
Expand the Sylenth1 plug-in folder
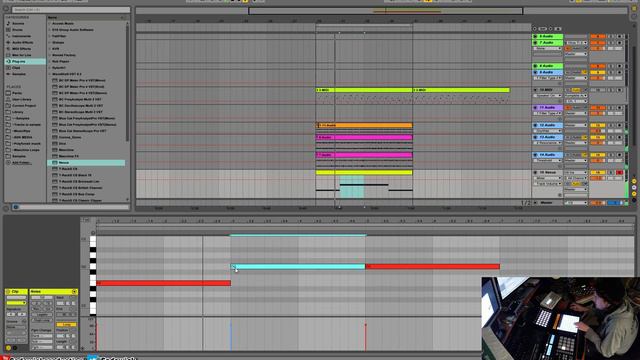[x=50, y=68]
